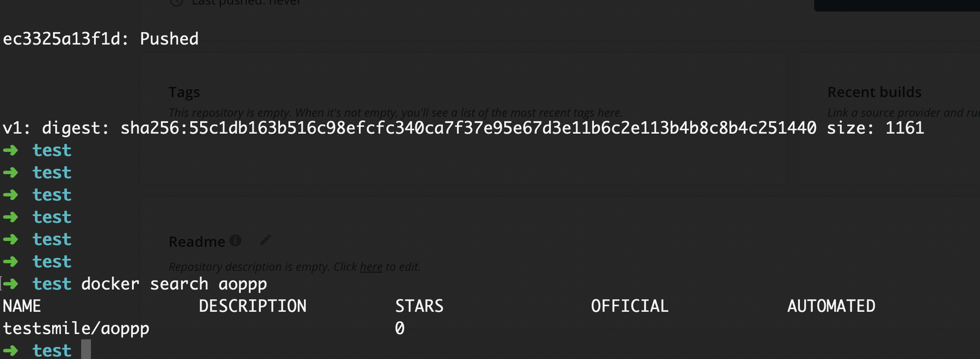Select the Recent builds heading
Image resolution: width=980 pixels, height=359 pixels.
tap(875, 92)
